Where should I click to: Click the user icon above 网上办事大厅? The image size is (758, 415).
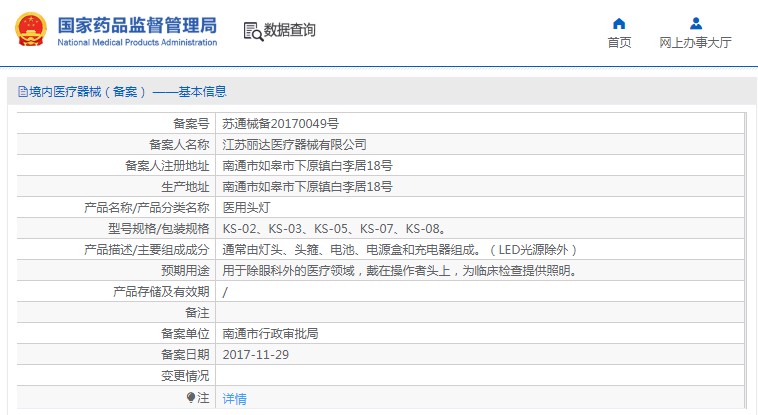696,23
